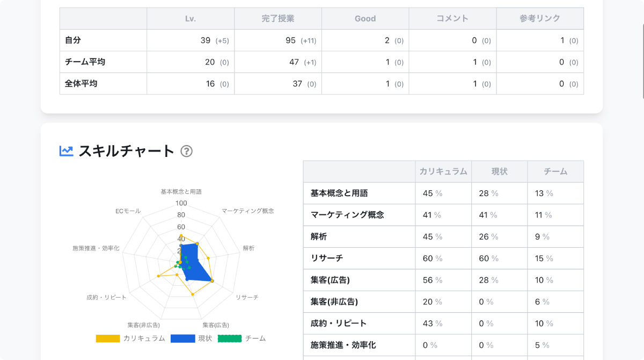This screenshot has width=644, height=360.
Task: Select the 集客(非広告) skill table row
Action: pyautogui.click(x=443, y=302)
